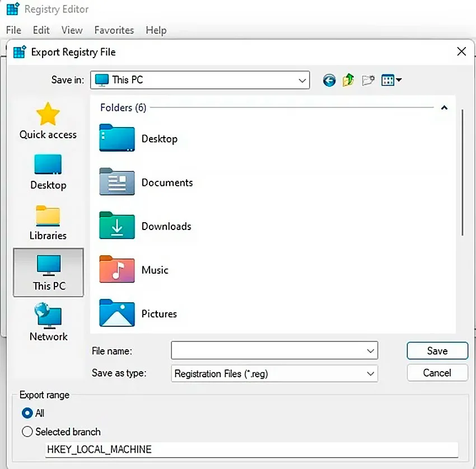Select Network in the places bar
Viewport: 476px width, 469px height.
pos(48,322)
